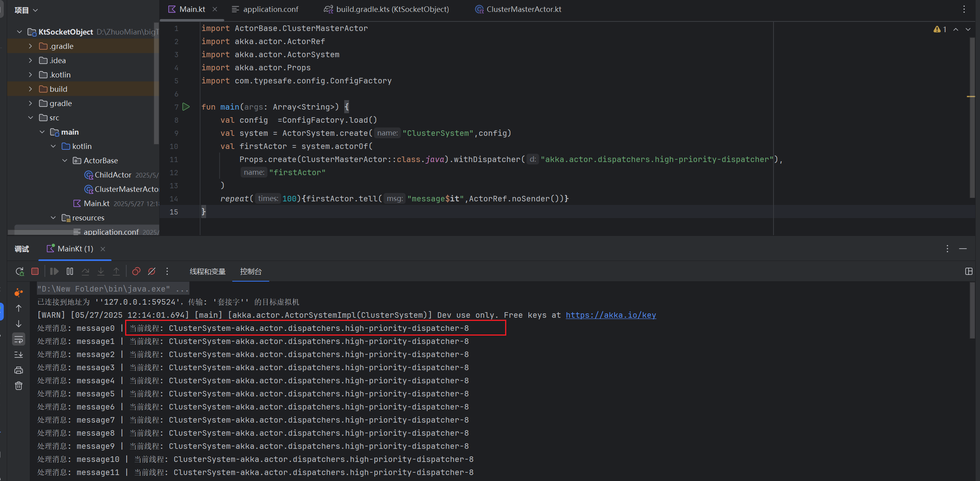Open the debug layout settings icon
Image resolution: width=980 pixels, height=481 pixels.
tap(968, 271)
